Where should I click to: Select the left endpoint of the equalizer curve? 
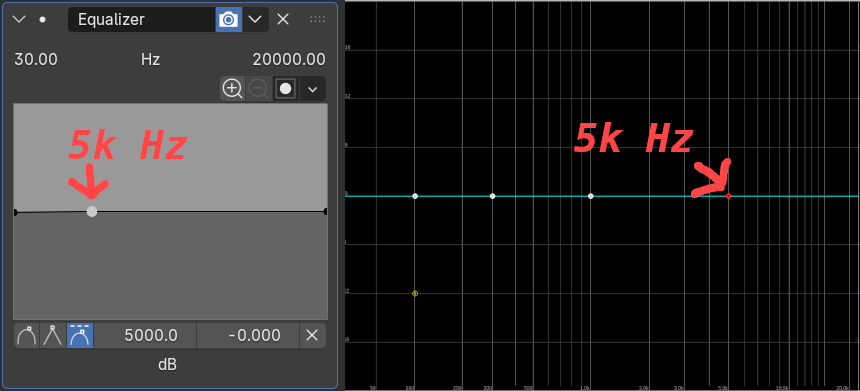coord(15,212)
